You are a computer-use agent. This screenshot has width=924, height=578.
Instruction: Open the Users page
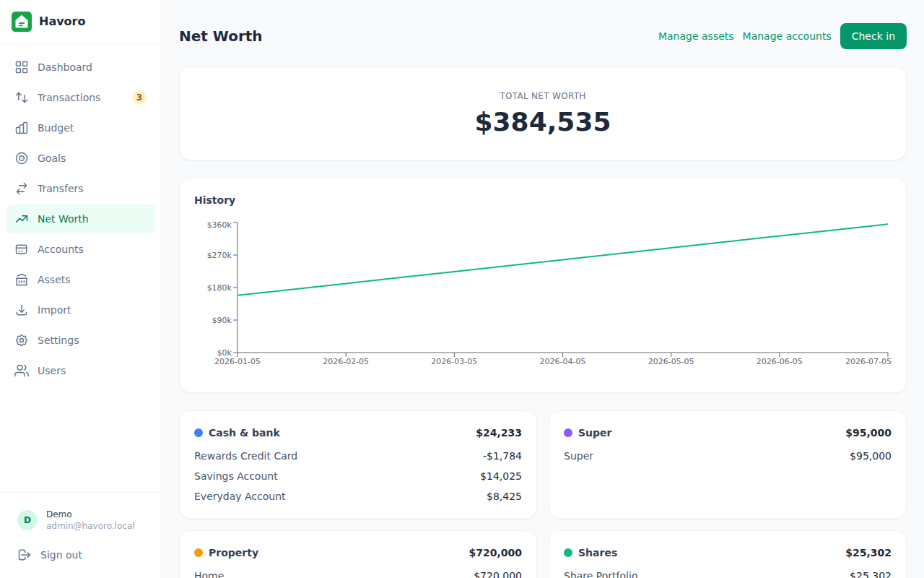click(80, 371)
